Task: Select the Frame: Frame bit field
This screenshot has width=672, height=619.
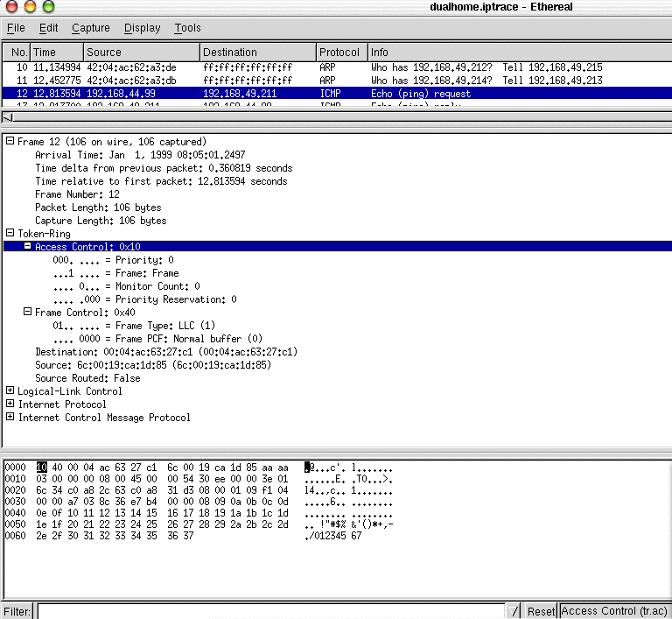Action: pyautogui.click(x=115, y=273)
